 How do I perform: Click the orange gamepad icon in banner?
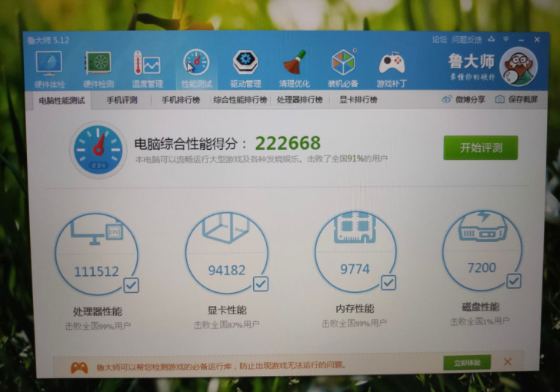(x=79, y=367)
